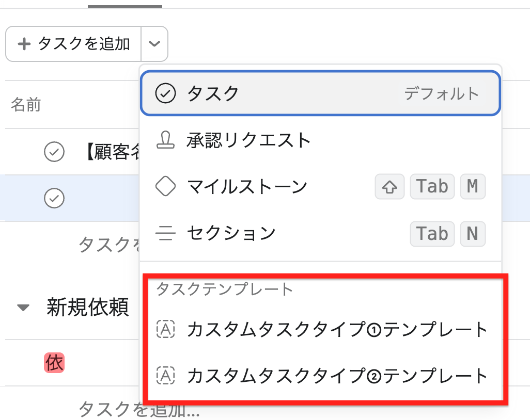Open the dropdown arrow next to タスクを追加
The width and height of the screenshot is (530, 420).
(154, 44)
